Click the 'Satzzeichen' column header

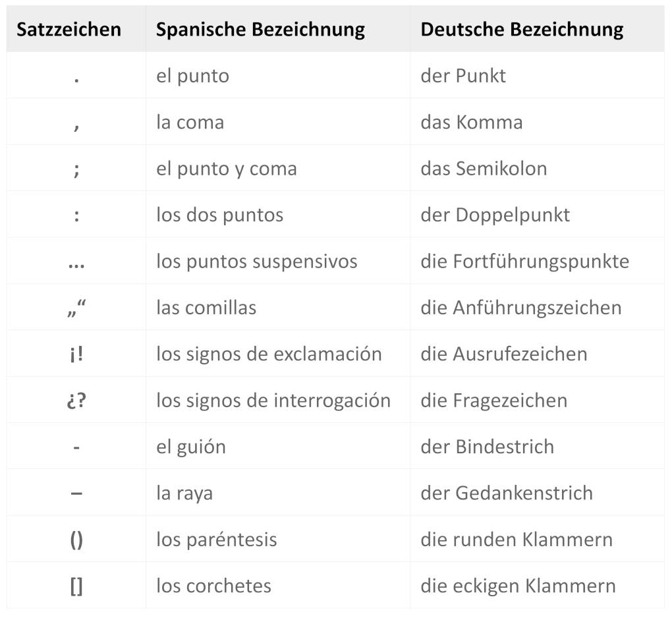click(x=69, y=30)
